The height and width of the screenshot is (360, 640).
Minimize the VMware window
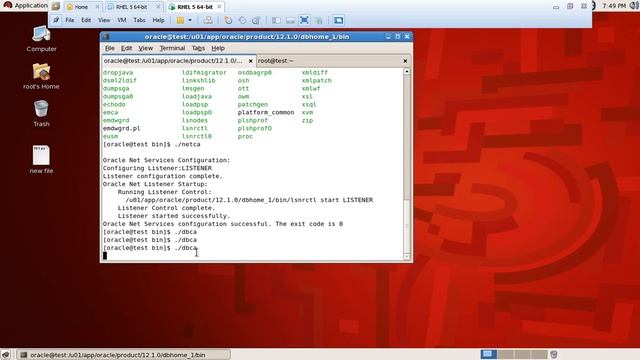[556, 7]
